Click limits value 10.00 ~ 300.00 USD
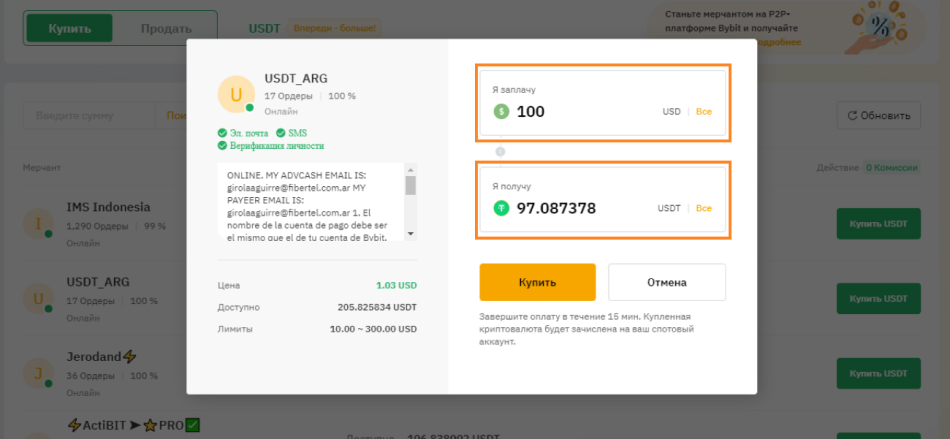The height and width of the screenshot is (439, 950). [x=374, y=329]
